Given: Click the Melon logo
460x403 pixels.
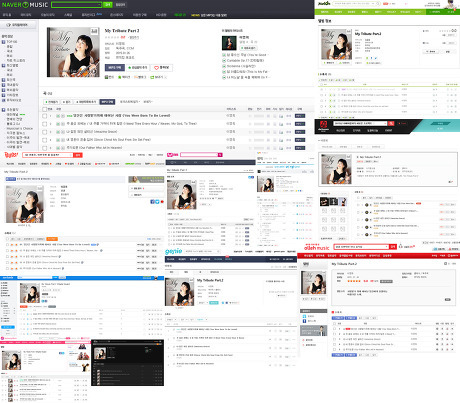Looking at the screenshot, I should tap(324, 3).
